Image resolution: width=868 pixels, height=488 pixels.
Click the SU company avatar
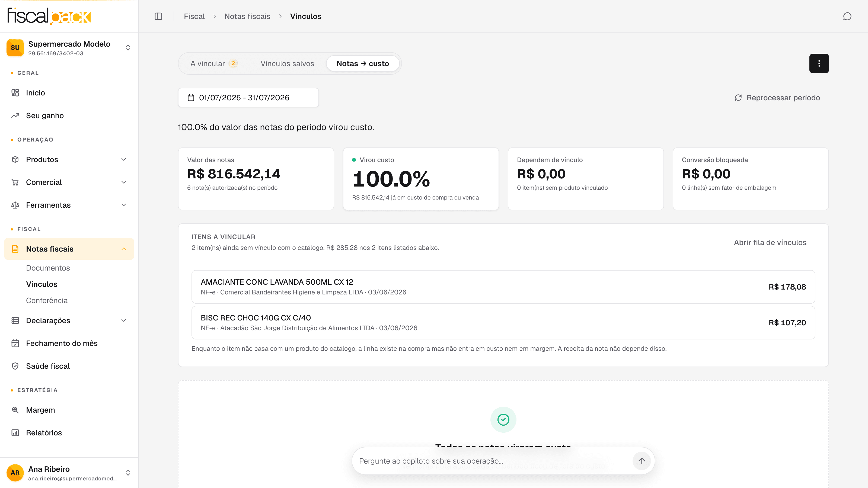[x=15, y=48]
